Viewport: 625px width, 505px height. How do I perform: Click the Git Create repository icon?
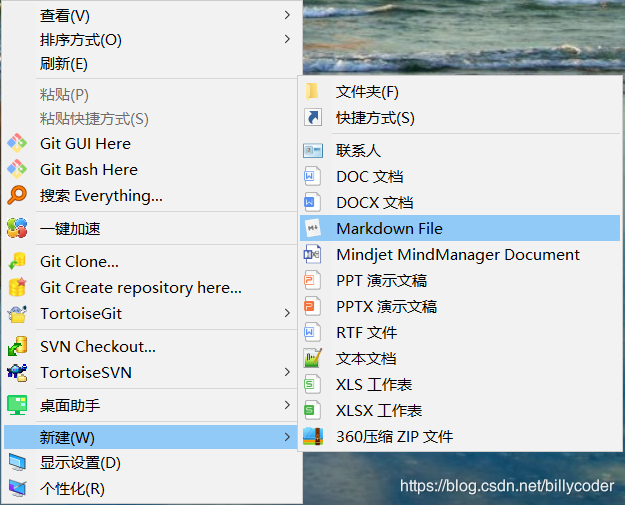[x=17, y=287]
